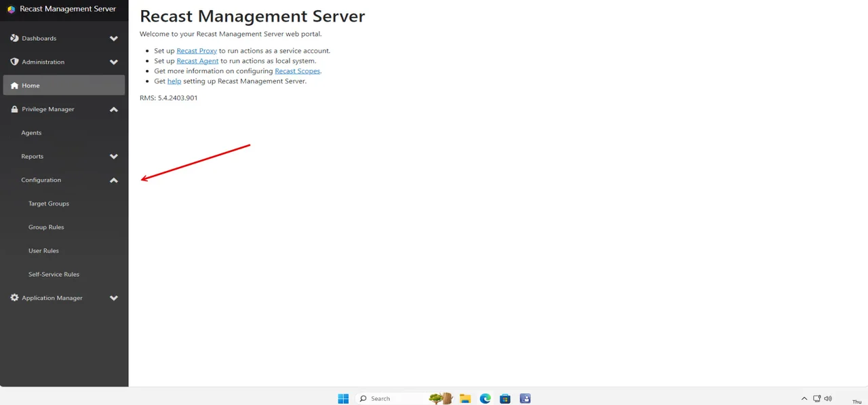
Task: Click the Administration shield icon
Action: [x=14, y=62]
